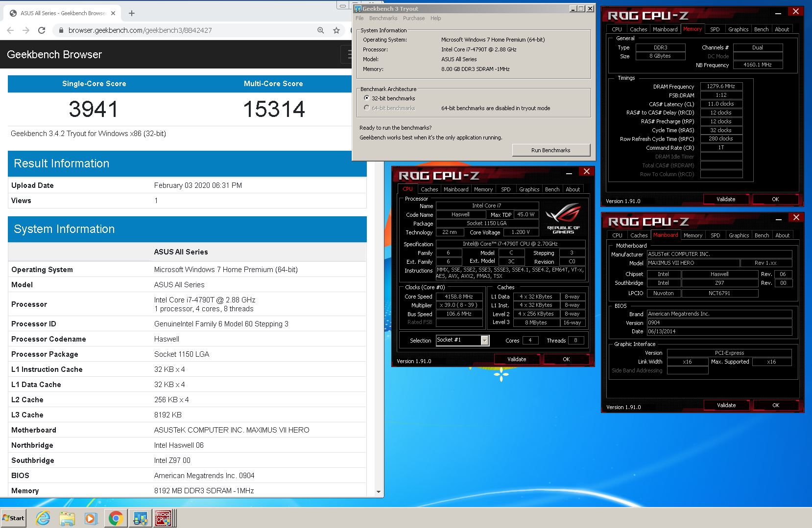The image size is (812, 528).
Task: Switch to CPU tab in Memory window
Action: [x=617, y=29]
